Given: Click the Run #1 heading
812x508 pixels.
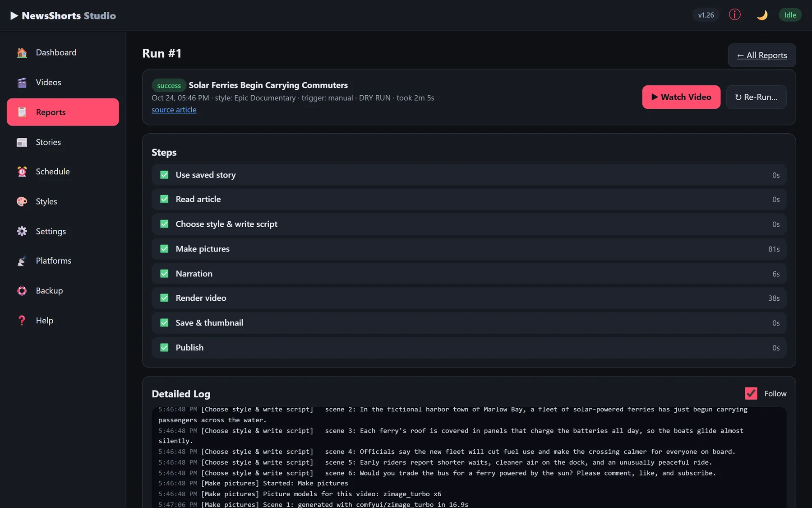Looking at the screenshot, I should (x=162, y=53).
